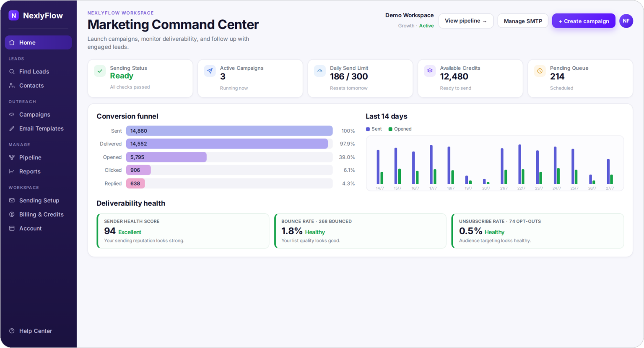
Task: Click the 97.9% delivered percentage
Action: (347, 144)
